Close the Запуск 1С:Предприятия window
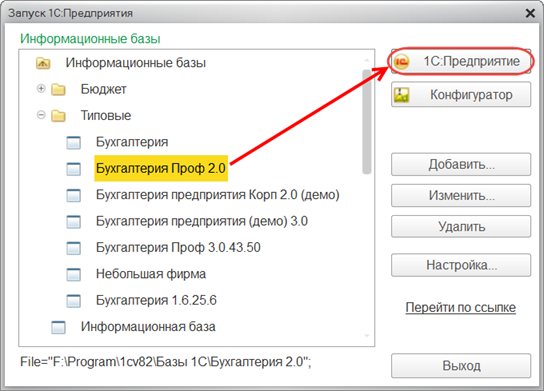544x391 pixels. pos(530,13)
